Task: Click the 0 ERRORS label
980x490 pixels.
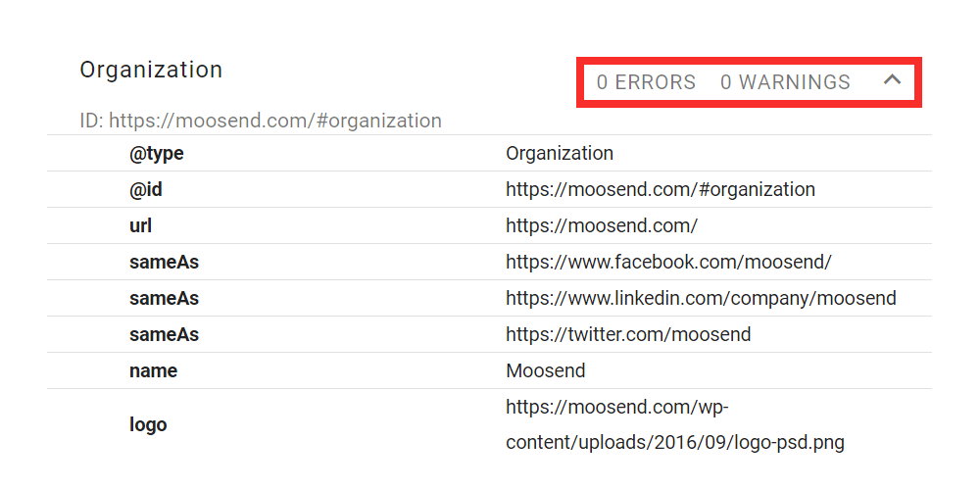Action: click(x=646, y=82)
